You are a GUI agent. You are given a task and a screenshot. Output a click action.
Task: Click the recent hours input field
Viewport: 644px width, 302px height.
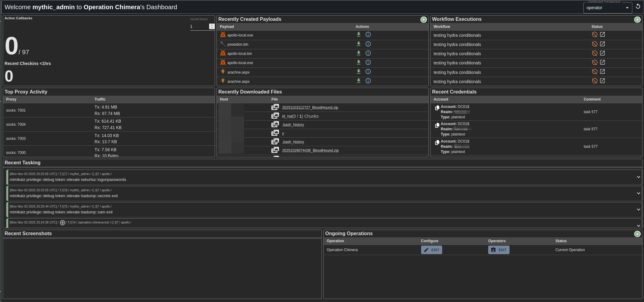coord(199,27)
